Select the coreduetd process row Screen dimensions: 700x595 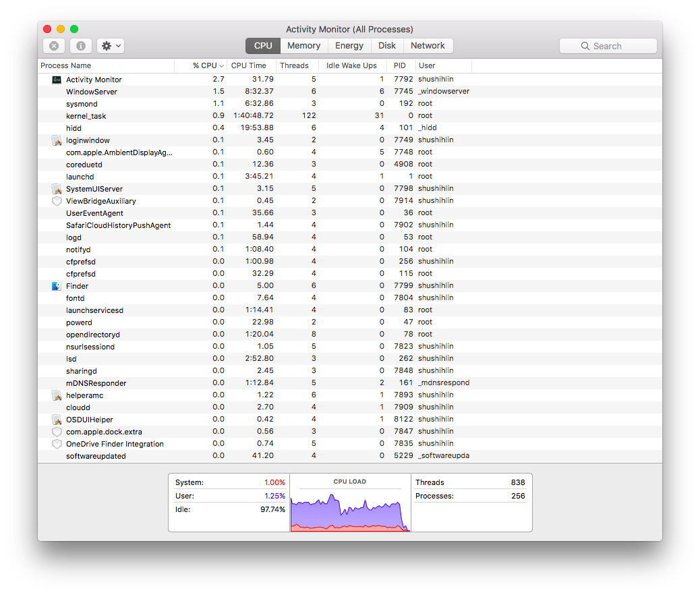(349, 165)
